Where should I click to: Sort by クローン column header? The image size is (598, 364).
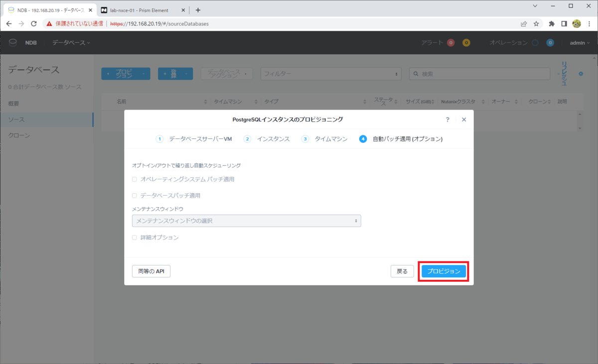point(538,102)
